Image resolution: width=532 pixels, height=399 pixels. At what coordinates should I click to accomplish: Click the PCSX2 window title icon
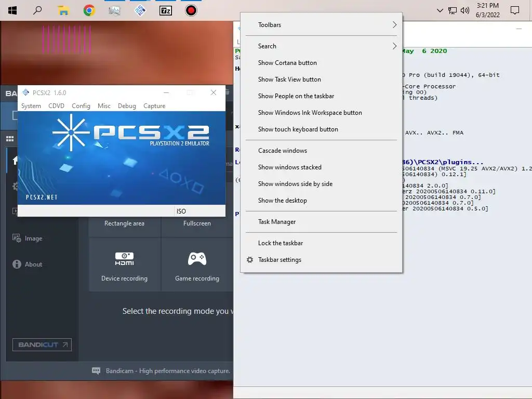click(x=26, y=92)
